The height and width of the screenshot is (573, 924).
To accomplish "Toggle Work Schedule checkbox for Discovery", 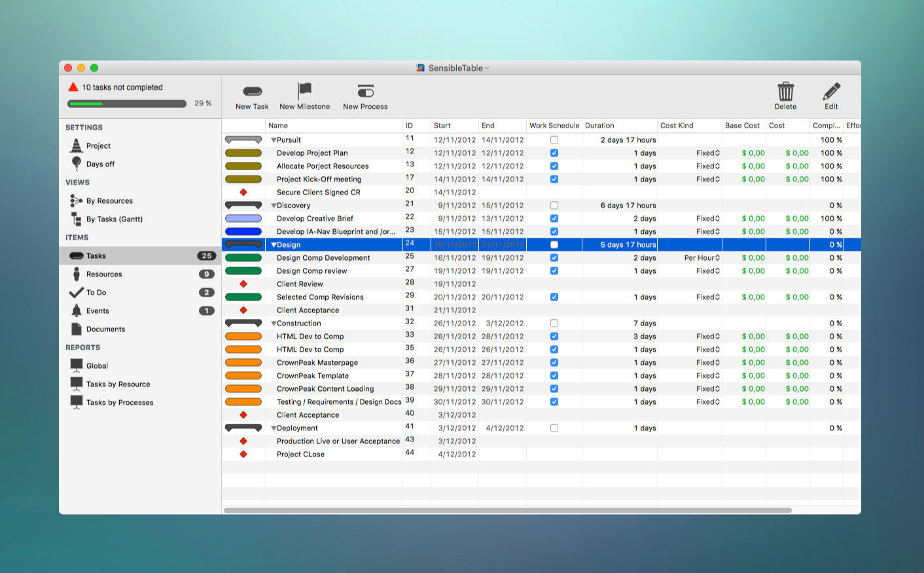I will point(554,205).
